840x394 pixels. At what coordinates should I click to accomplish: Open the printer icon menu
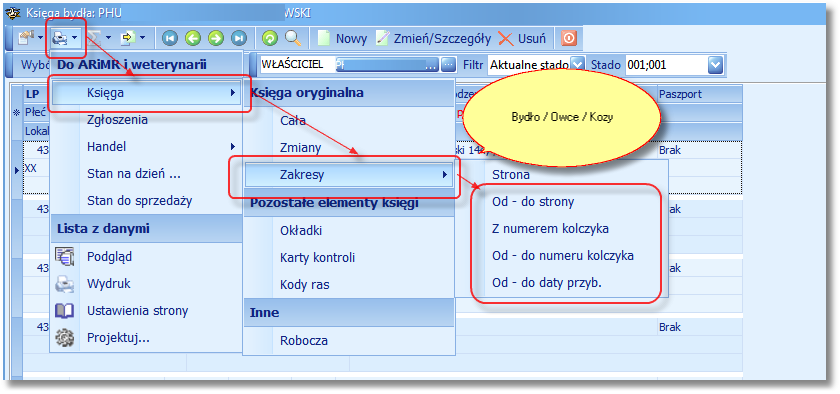click(59, 38)
